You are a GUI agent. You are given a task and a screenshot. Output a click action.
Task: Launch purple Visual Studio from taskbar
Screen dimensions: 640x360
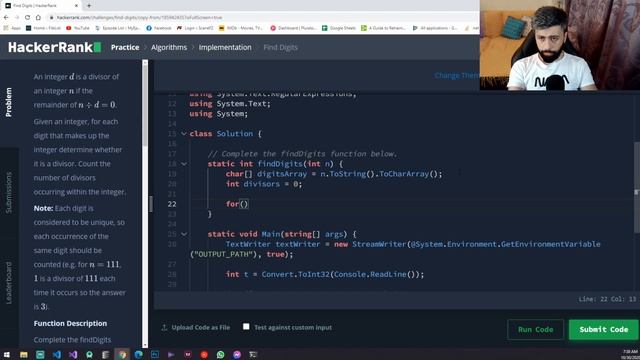click(x=73, y=355)
